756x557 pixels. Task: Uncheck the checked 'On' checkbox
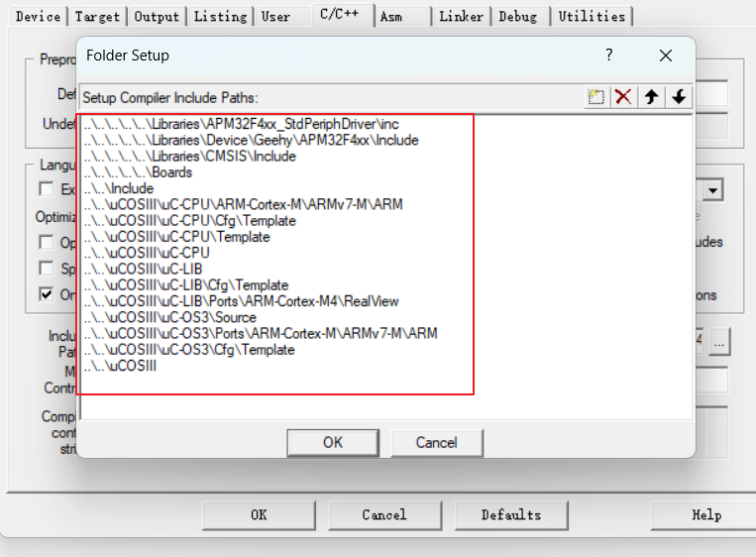pos(47,293)
